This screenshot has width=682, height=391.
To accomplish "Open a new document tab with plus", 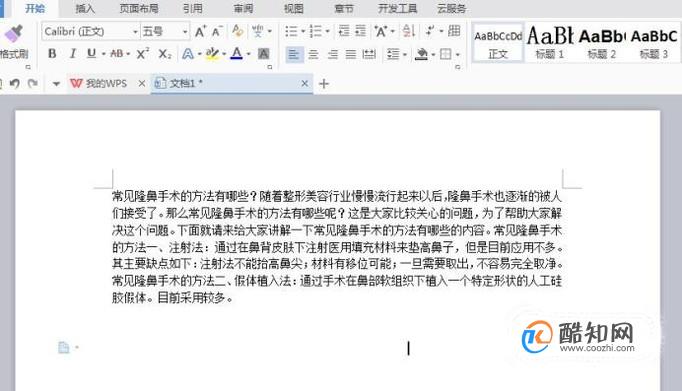I will pos(324,84).
